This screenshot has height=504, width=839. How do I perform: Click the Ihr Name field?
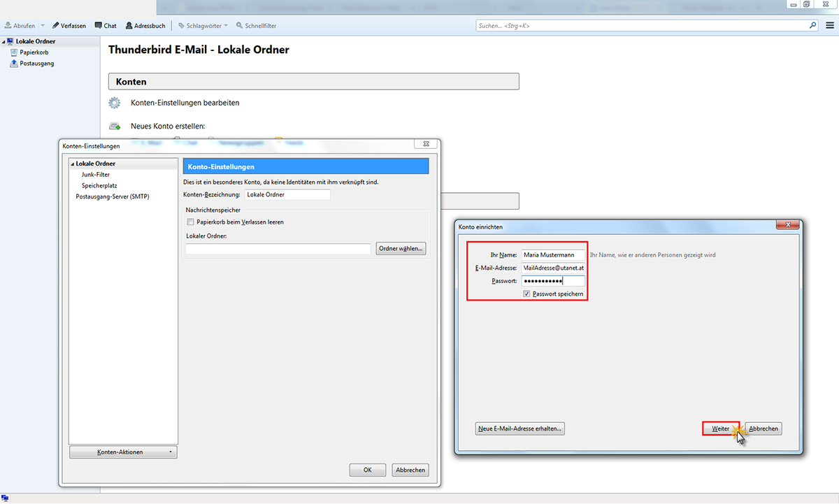pyautogui.click(x=552, y=255)
